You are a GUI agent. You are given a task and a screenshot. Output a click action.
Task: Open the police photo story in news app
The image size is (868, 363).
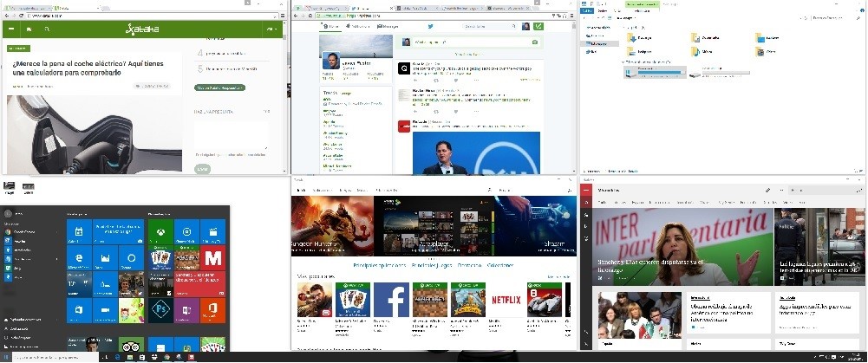(x=819, y=247)
